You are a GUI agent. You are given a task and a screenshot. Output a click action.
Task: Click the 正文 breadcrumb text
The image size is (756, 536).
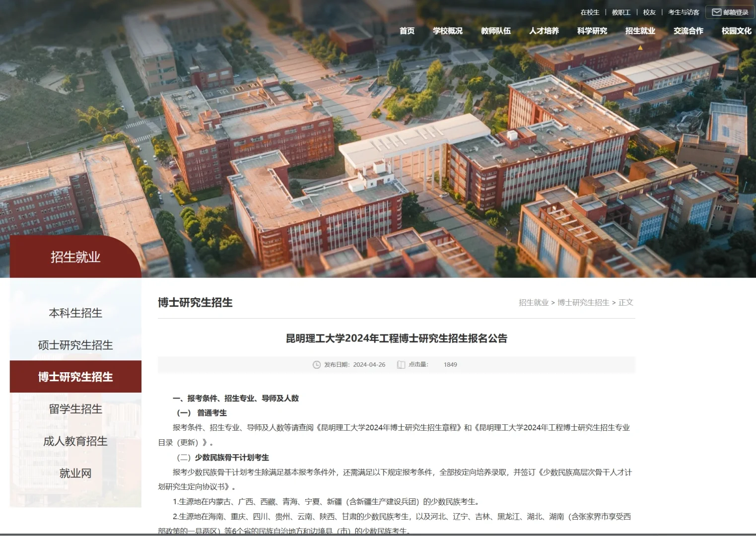click(x=626, y=303)
